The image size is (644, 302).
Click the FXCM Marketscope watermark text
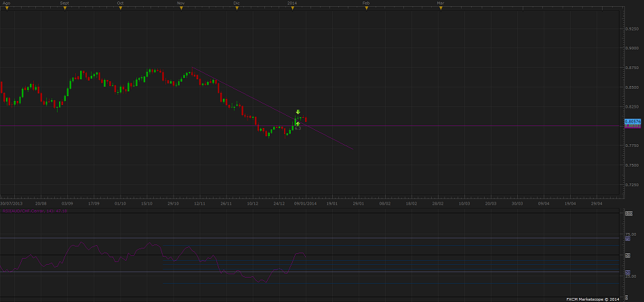click(x=593, y=298)
